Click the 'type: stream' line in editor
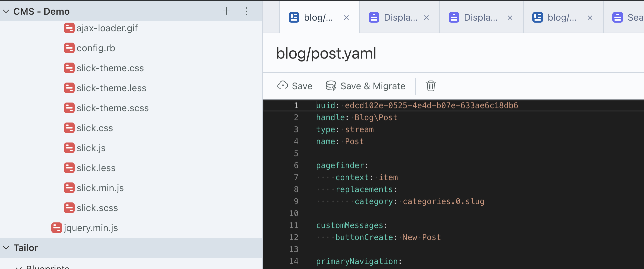 [x=345, y=130]
